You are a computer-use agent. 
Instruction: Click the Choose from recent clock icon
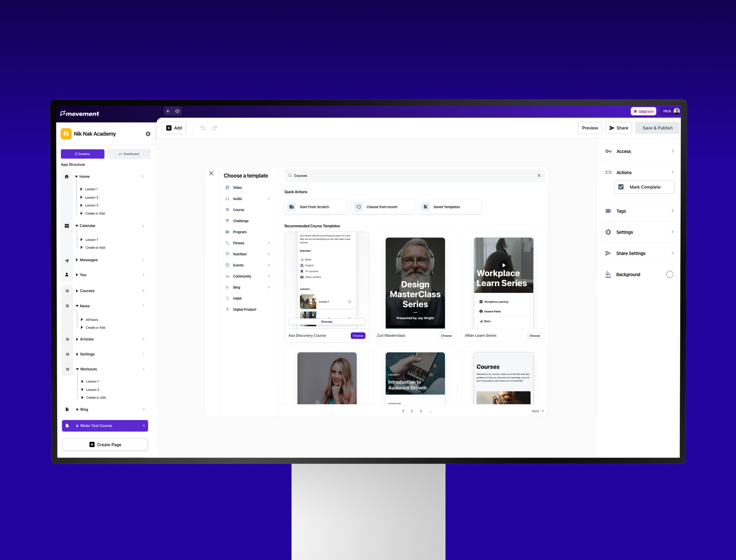pyautogui.click(x=359, y=207)
